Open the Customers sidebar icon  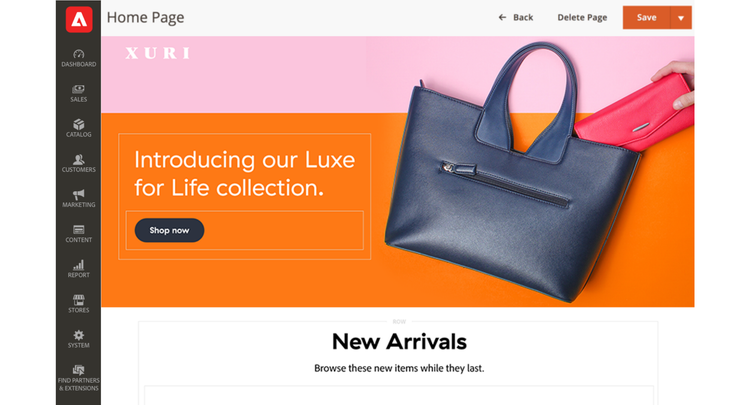click(78, 159)
